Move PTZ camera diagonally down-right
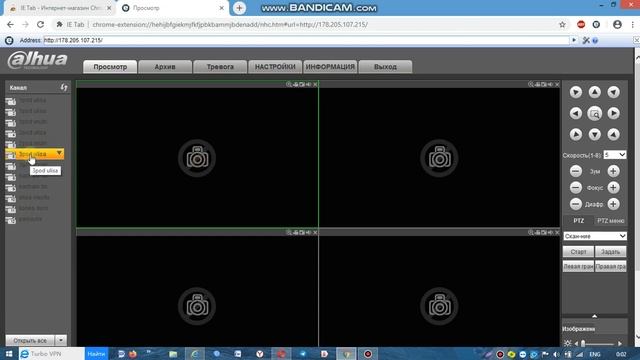640x360 pixels. click(613, 134)
